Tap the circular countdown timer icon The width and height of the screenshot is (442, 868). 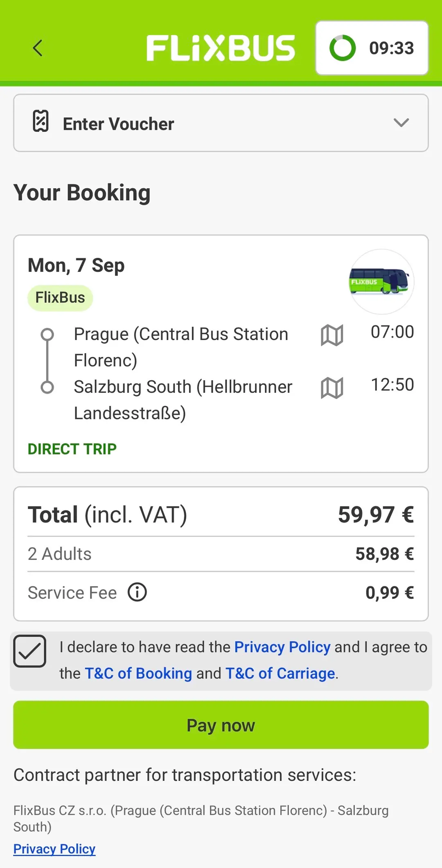[343, 48]
